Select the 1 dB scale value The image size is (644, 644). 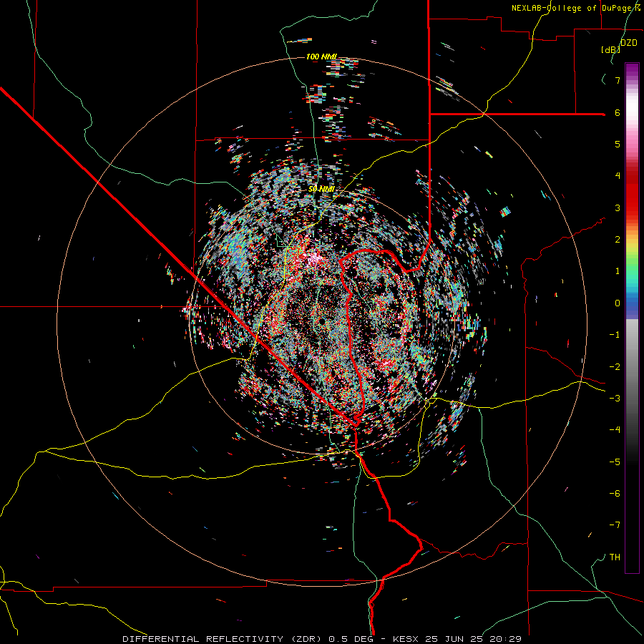pos(618,271)
